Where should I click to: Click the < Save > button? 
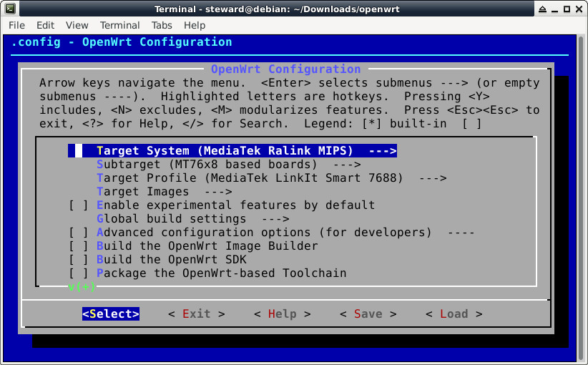pos(368,314)
